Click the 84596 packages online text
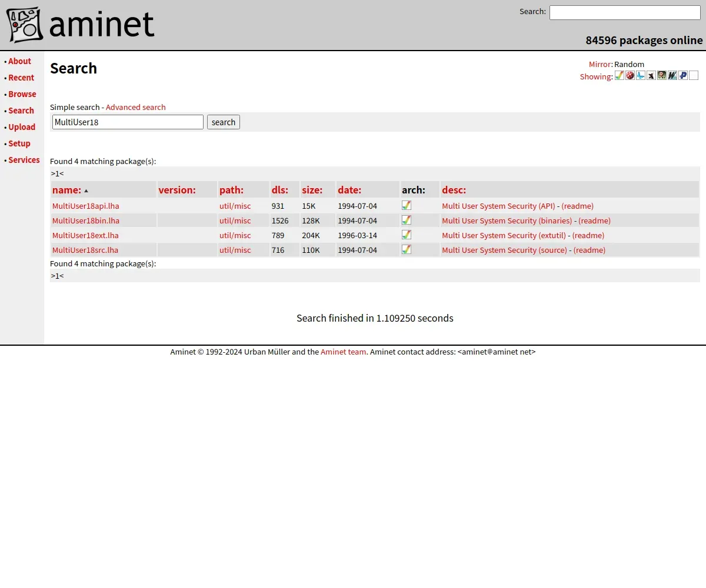706x588 pixels. [644, 40]
